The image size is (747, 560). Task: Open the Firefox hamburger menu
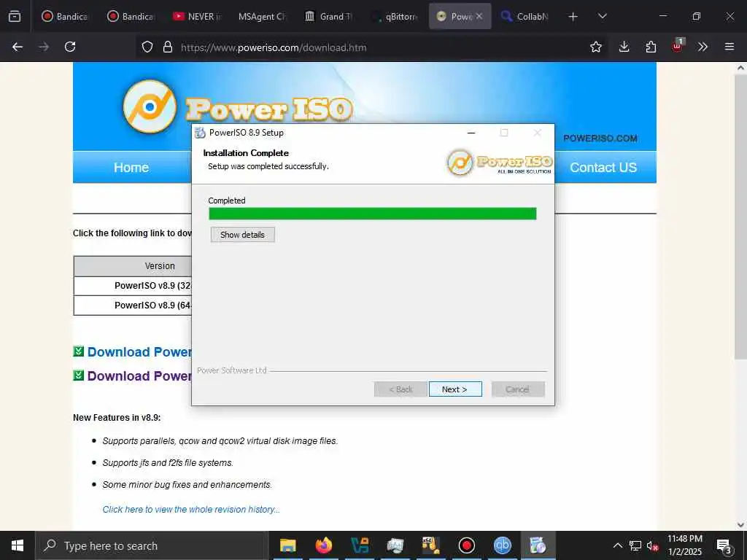(x=729, y=47)
